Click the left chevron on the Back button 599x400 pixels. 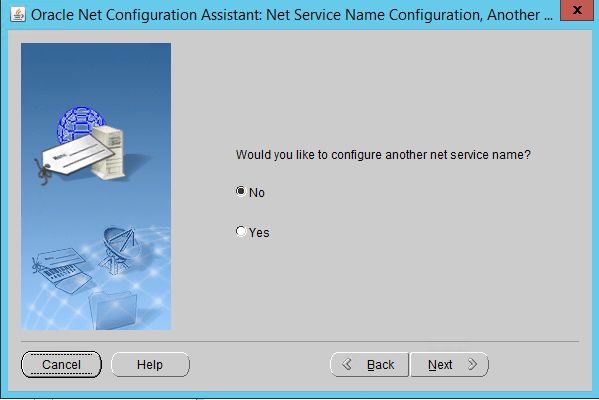[x=347, y=364]
